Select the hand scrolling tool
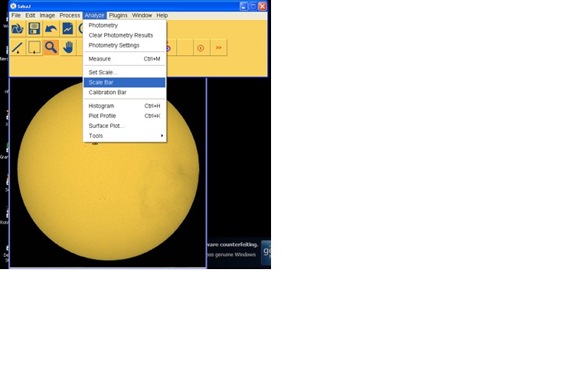The width and height of the screenshot is (588, 368). [x=68, y=48]
